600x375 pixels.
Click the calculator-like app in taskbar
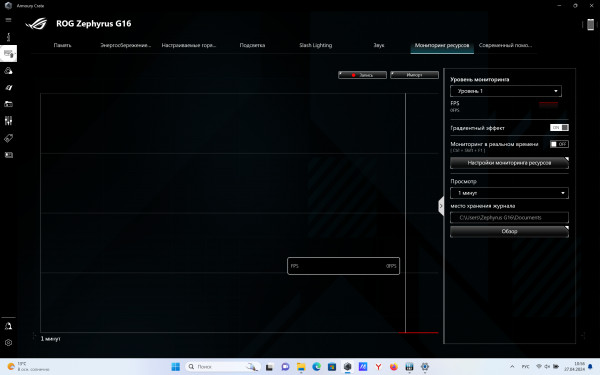pos(409,367)
